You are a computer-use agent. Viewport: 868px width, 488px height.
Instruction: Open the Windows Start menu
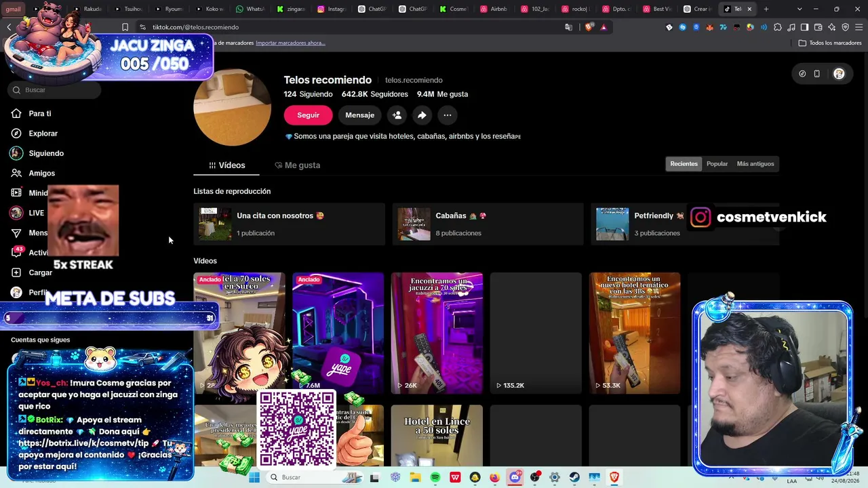pos(254,477)
